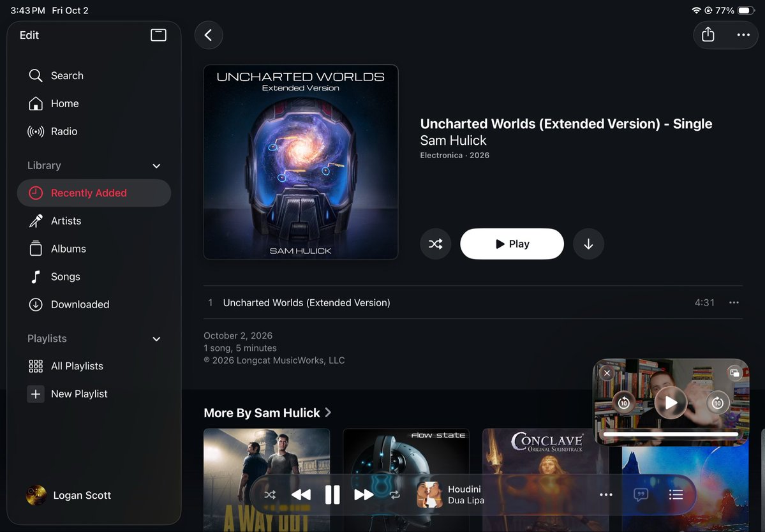Toggle repeat in the mini player
Screen dimensions: 765x532
tap(395, 495)
